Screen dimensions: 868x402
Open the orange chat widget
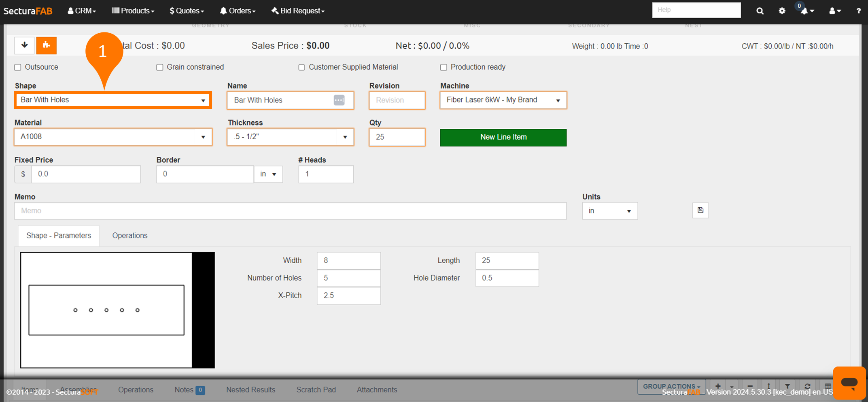pos(849,383)
